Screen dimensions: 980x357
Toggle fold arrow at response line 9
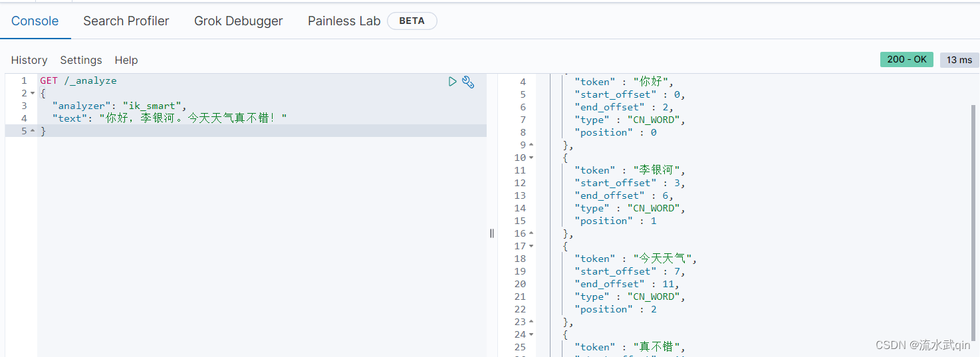[531, 145]
